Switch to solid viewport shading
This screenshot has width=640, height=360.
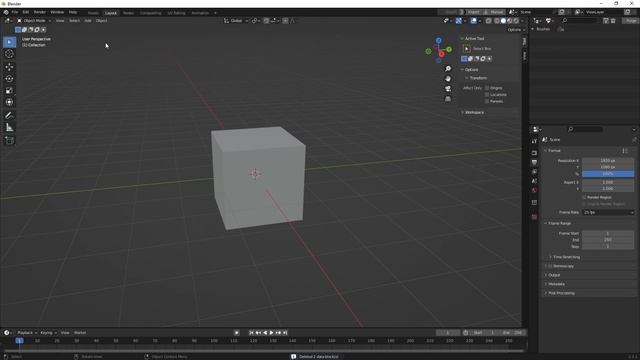click(x=503, y=21)
